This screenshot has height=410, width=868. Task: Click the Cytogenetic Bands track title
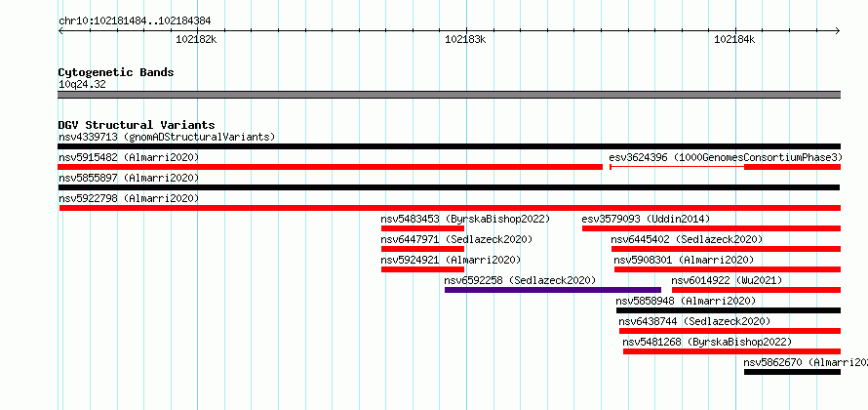point(116,72)
